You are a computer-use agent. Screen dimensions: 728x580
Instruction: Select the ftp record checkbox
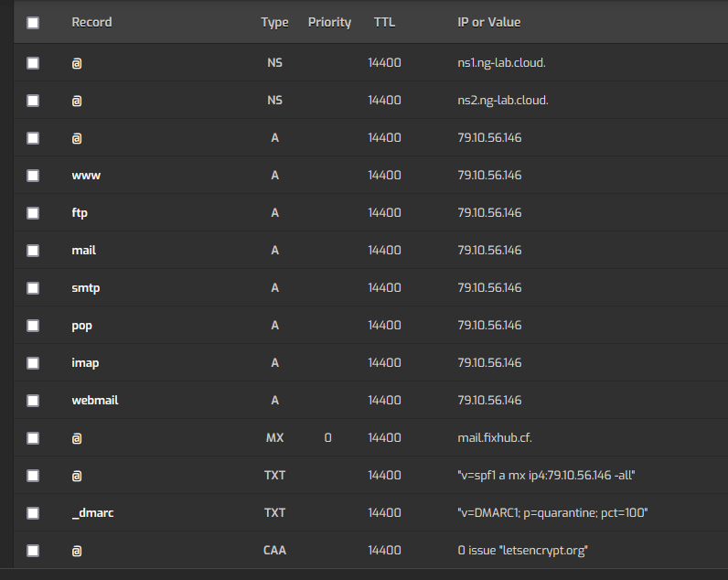pyautogui.click(x=33, y=213)
